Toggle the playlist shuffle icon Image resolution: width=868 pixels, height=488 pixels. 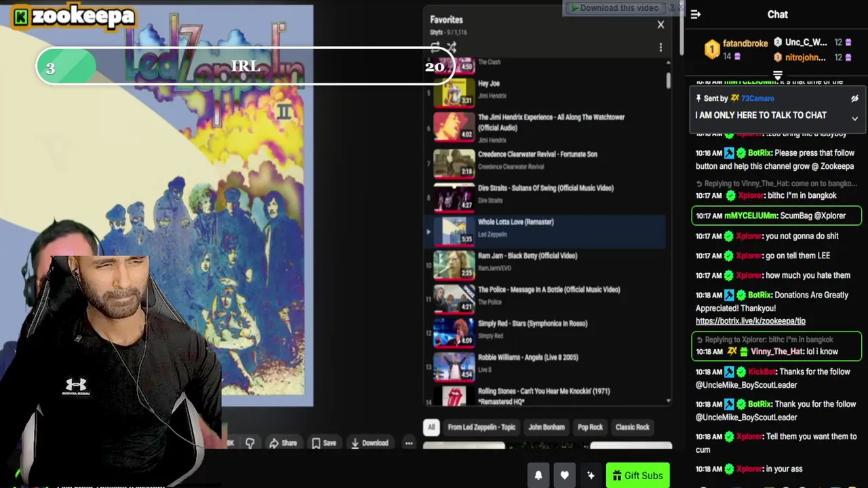[x=452, y=47]
